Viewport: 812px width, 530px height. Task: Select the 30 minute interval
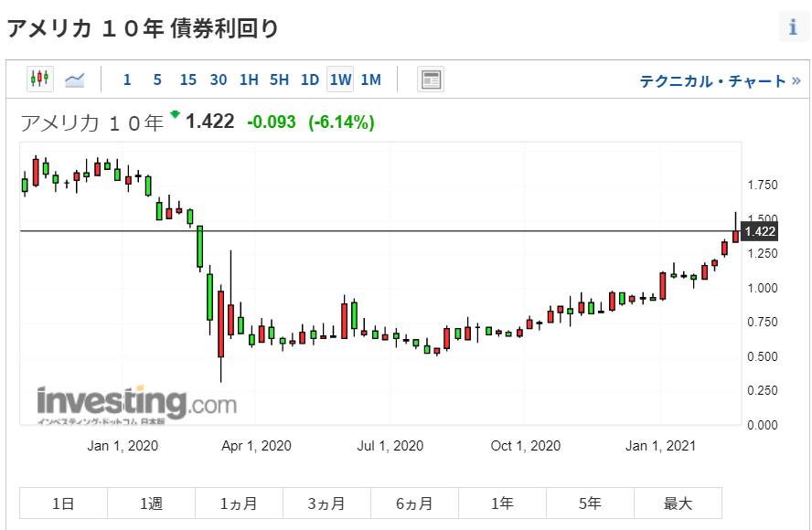coord(218,79)
